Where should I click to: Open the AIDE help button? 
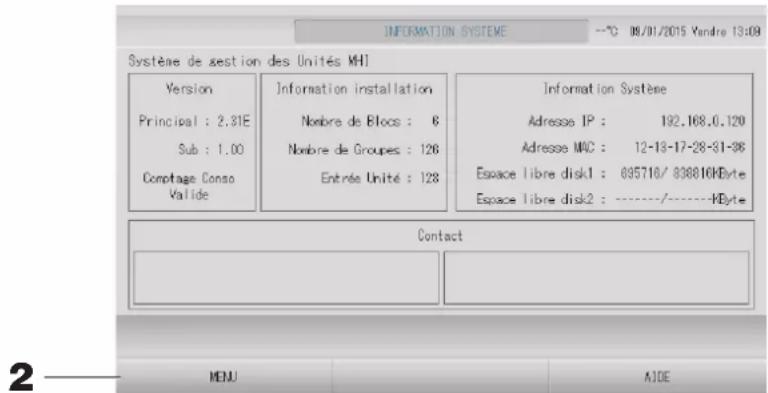pyautogui.click(x=657, y=376)
